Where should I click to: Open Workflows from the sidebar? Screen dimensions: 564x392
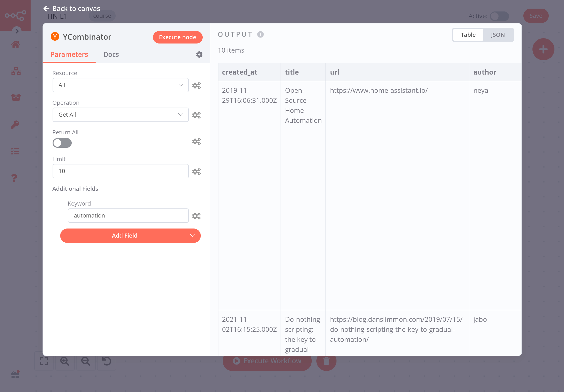[x=15, y=71]
